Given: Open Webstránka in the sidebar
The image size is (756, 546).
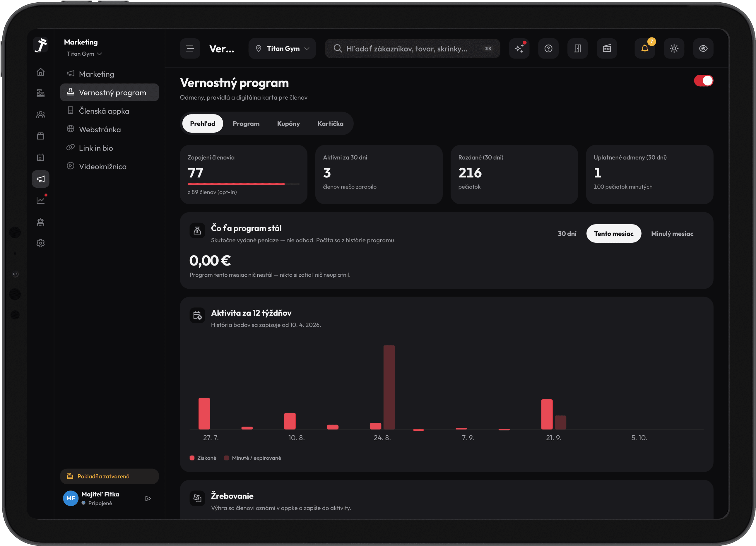Looking at the screenshot, I should tap(109, 129).
